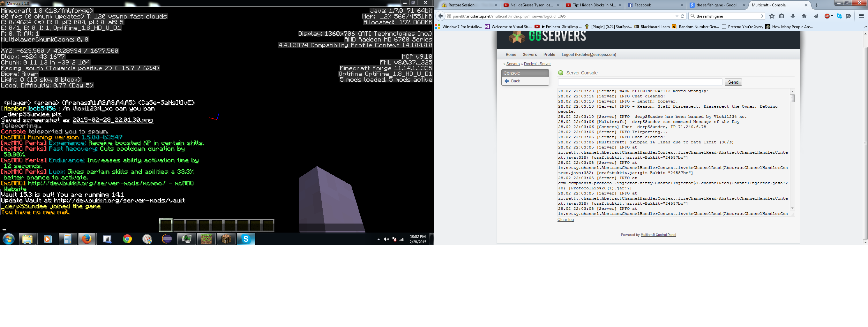
Task: Switch to Tip: Hidden Blocks tab
Action: 593,5
